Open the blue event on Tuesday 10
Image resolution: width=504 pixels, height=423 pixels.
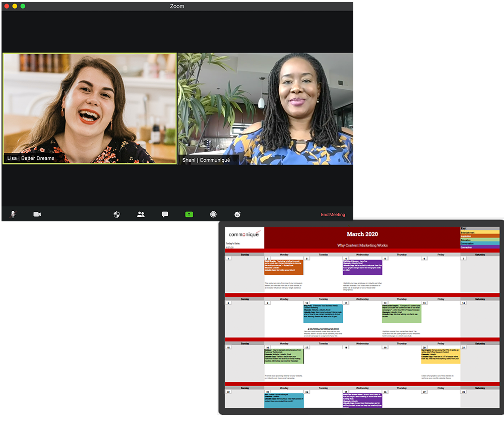(323, 314)
